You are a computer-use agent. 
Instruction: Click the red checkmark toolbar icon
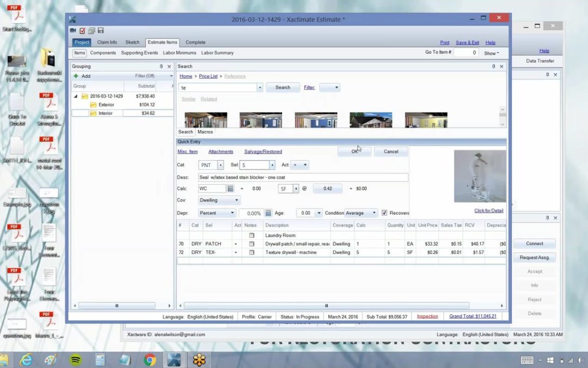click(x=83, y=31)
